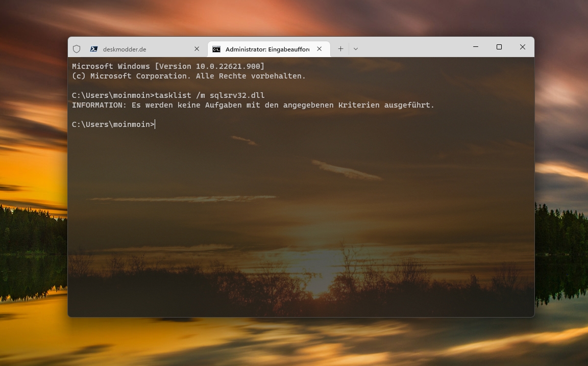588x366 pixels.
Task: Close the deskmodder.de tab
Action: [x=197, y=49]
